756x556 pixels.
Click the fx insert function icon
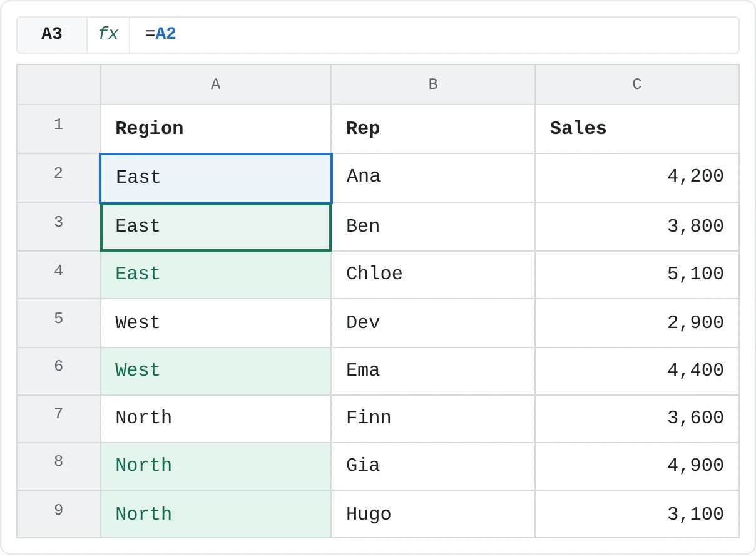click(108, 34)
